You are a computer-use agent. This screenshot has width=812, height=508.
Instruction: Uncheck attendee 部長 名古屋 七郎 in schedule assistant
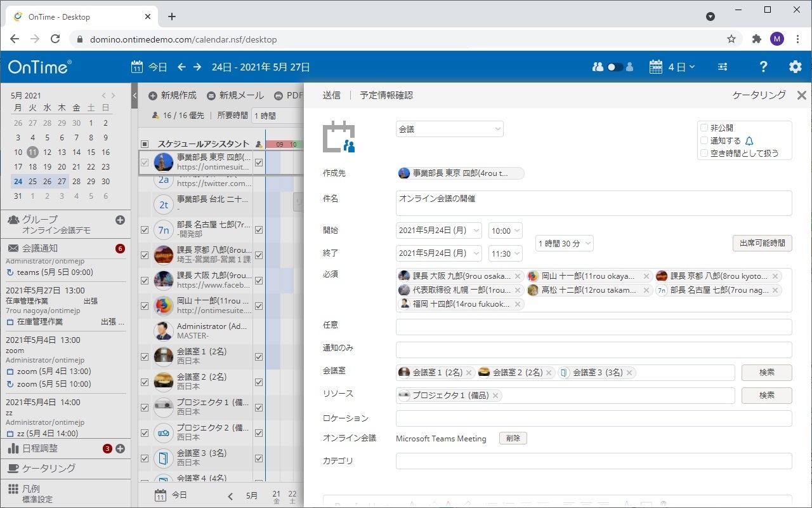pyautogui.click(x=144, y=231)
